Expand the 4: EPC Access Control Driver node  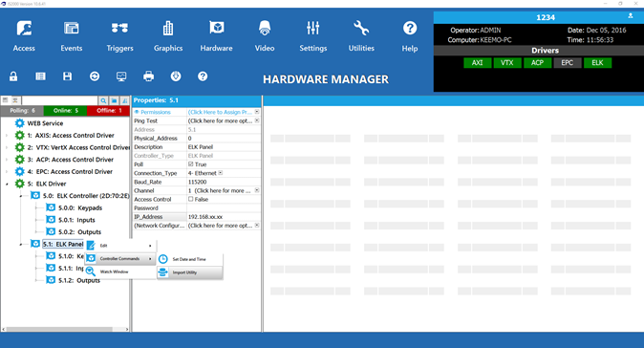click(7, 171)
